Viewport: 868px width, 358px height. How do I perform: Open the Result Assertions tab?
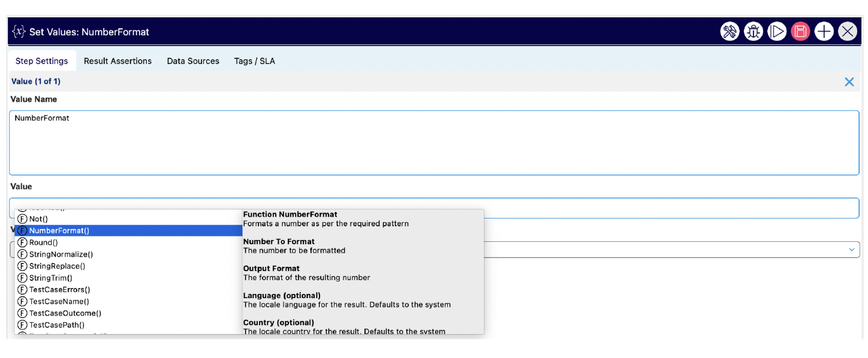(117, 61)
